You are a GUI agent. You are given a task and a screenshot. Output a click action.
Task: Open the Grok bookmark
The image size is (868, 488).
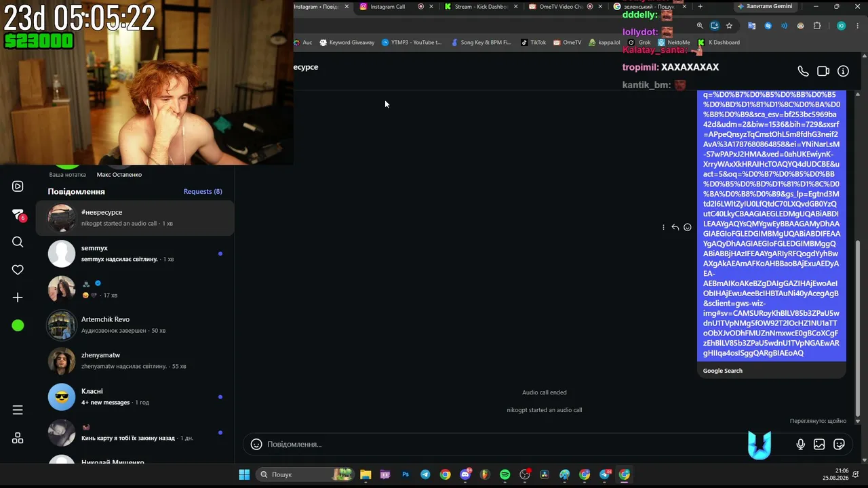(639, 42)
